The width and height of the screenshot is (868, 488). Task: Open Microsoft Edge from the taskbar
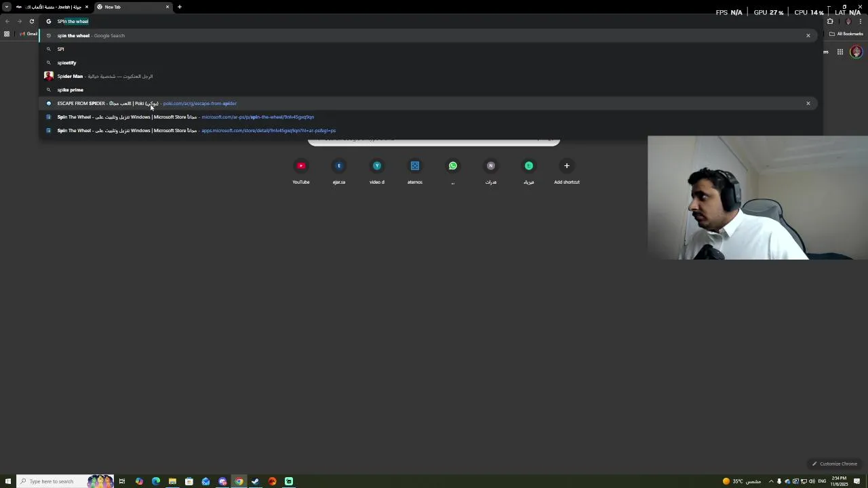(x=156, y=481)
